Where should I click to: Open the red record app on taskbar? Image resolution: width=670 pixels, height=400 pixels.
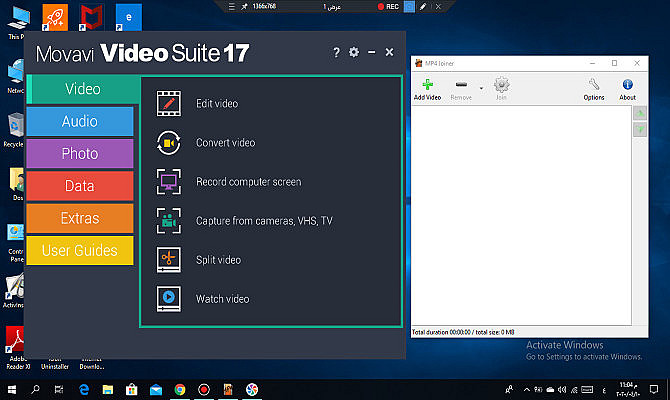tap(204, 389)
